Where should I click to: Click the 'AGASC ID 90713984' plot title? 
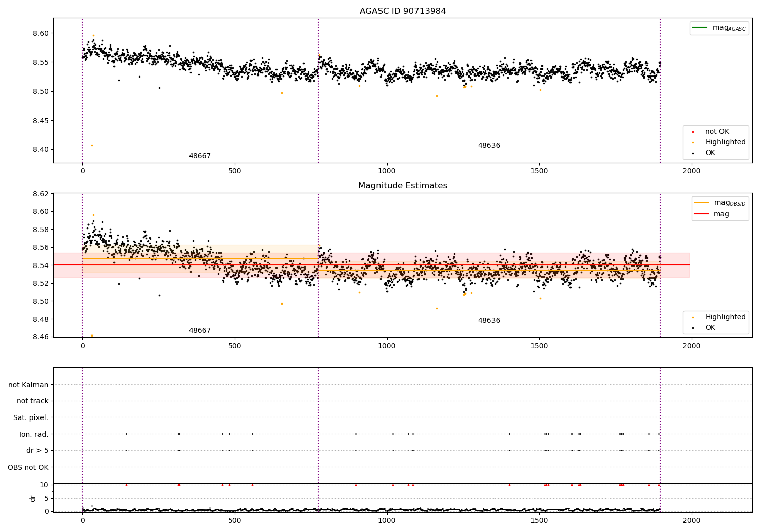coord(403,11)
